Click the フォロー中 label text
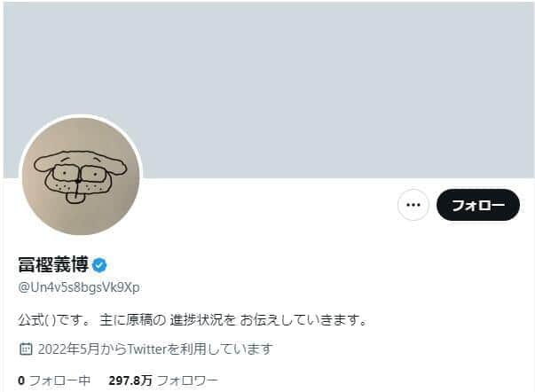Screen dimensions: 535x392 pyautogui.click(x=59, y=380)
